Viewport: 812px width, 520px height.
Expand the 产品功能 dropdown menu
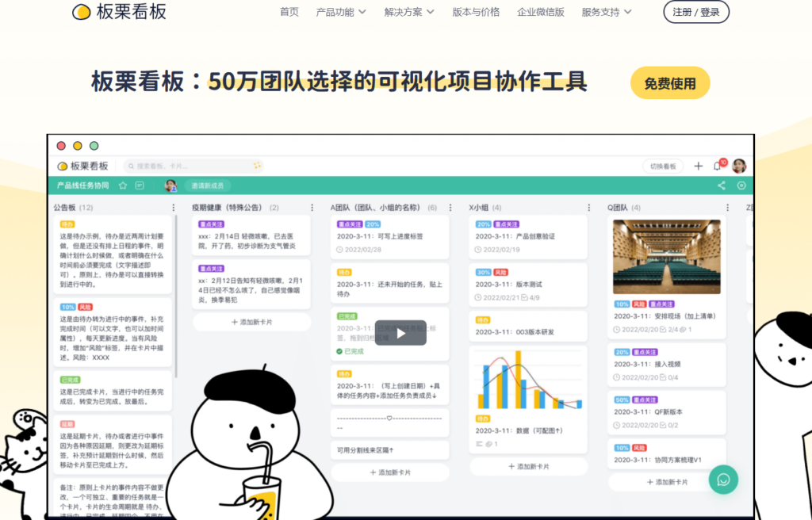point(340,12)
